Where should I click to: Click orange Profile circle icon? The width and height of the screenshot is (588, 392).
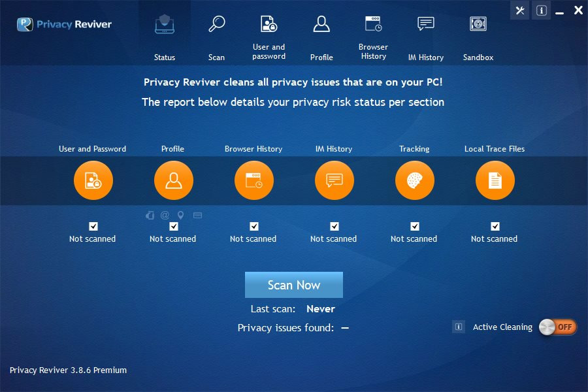(x=174, y=180)
